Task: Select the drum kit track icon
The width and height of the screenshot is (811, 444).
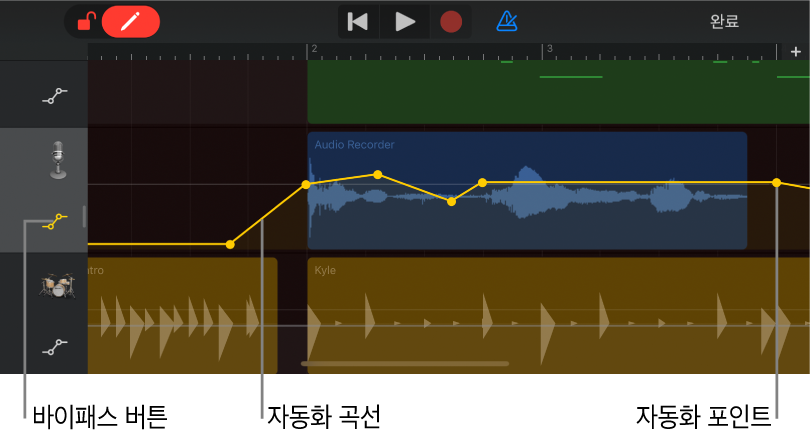Action: coord(56,286)
